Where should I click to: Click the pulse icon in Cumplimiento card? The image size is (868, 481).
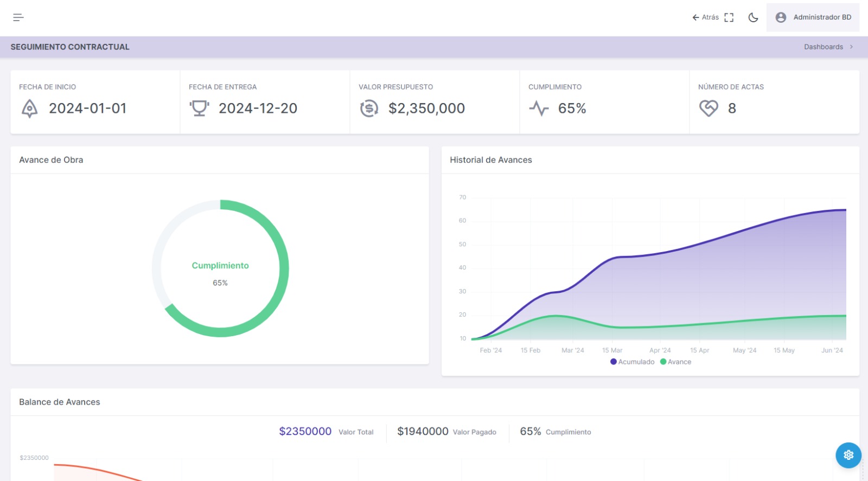539,108
